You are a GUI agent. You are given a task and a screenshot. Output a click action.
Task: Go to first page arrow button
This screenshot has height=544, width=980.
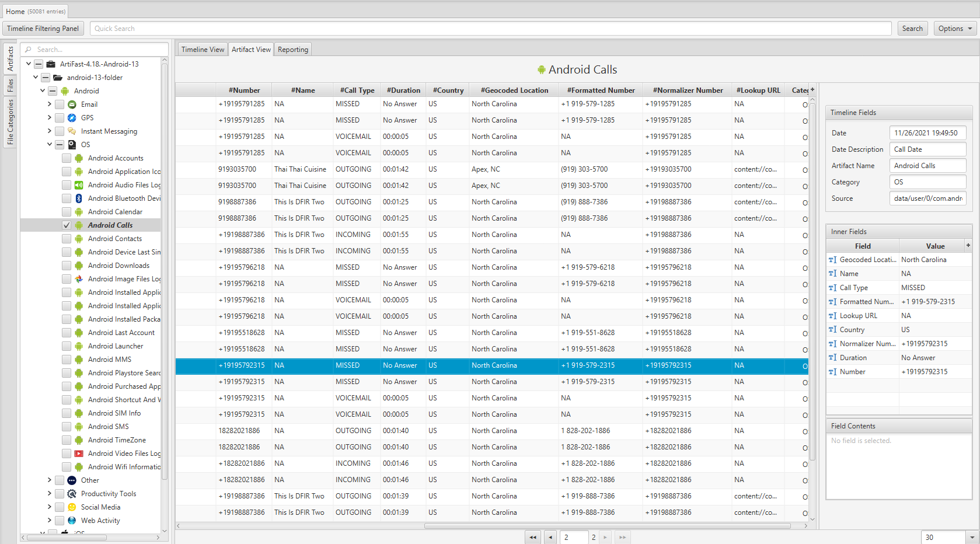pos(533,538)
